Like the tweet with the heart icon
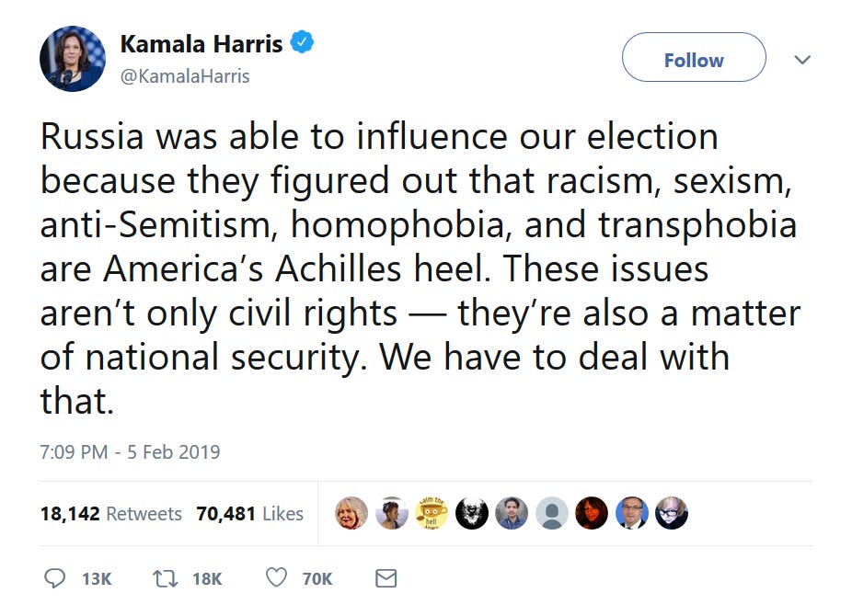Screen dimensions: 852x616 tap(275, 577)
